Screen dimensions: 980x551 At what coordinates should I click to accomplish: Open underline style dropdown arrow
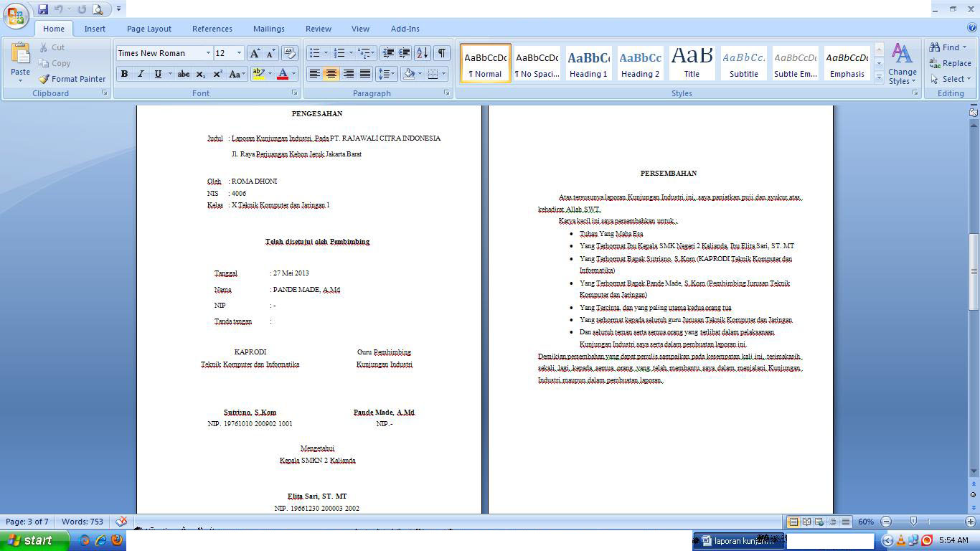170,74
